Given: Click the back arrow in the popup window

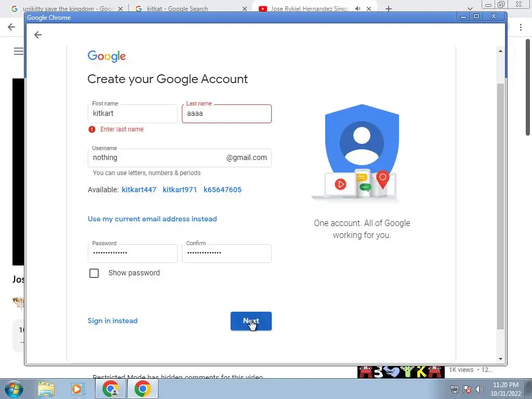Looking at the screenshot, I should (x=37, y=35).
